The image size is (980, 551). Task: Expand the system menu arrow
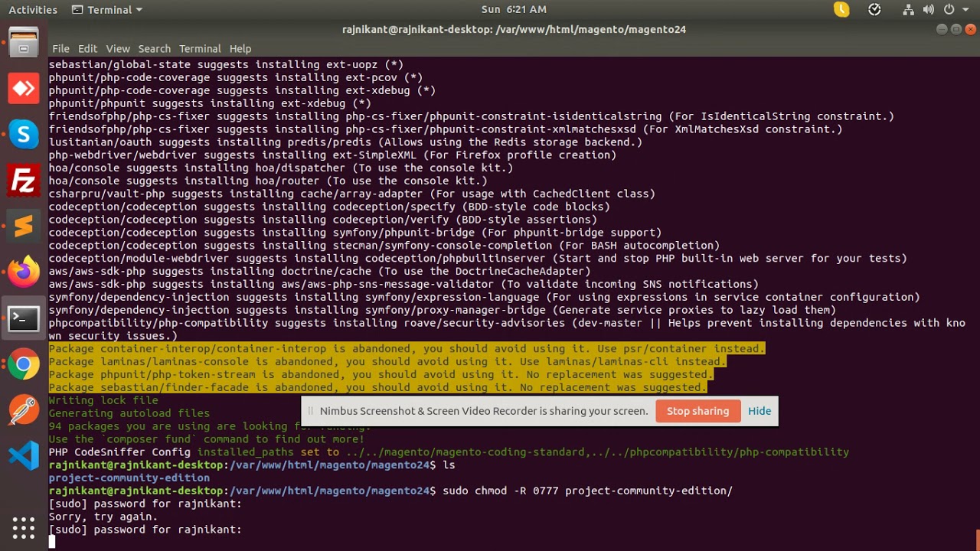point(965,10)
